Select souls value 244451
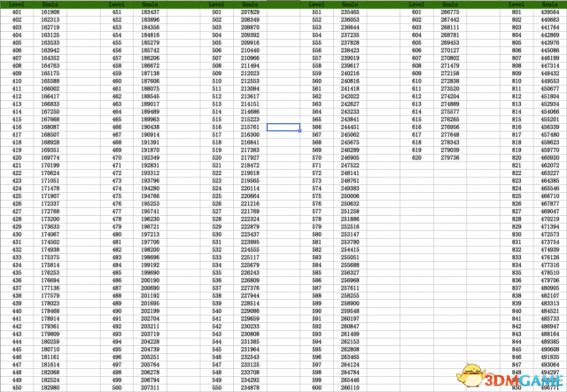The image size is (567, 392). (350, 127)
